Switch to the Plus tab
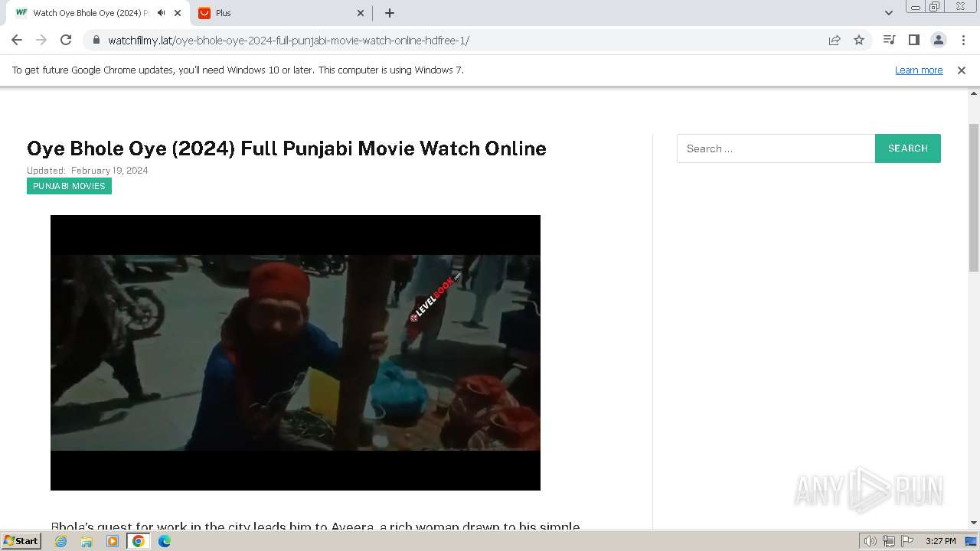The width and height of the screenshot is (980, 551). tap(281, 13)
